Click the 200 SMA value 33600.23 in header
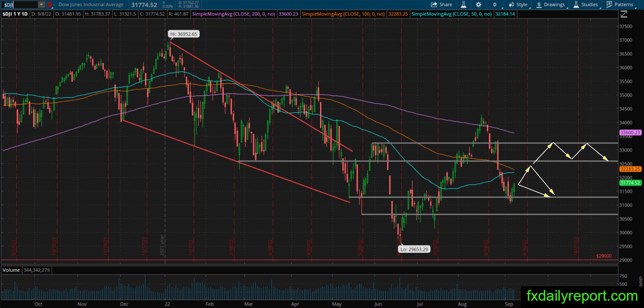The width and height of the screenshot is (644, 308). 288,14
